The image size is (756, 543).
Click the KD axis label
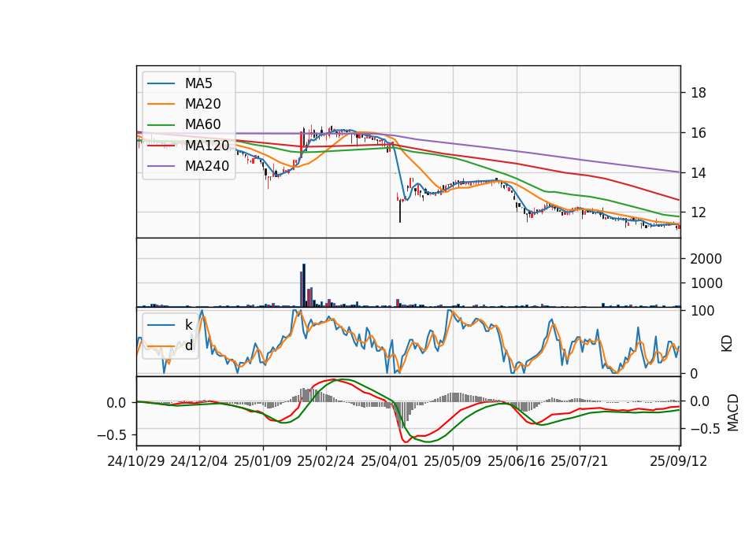click(x=727, y=344)
